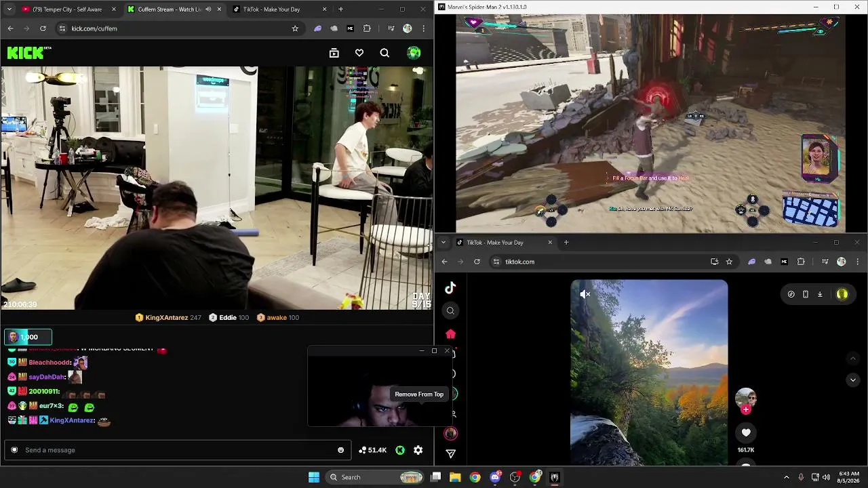The image size is (868, 488).
Task: Select TikTok Make Your Day tab in lower window
Action: coord(504,243)
